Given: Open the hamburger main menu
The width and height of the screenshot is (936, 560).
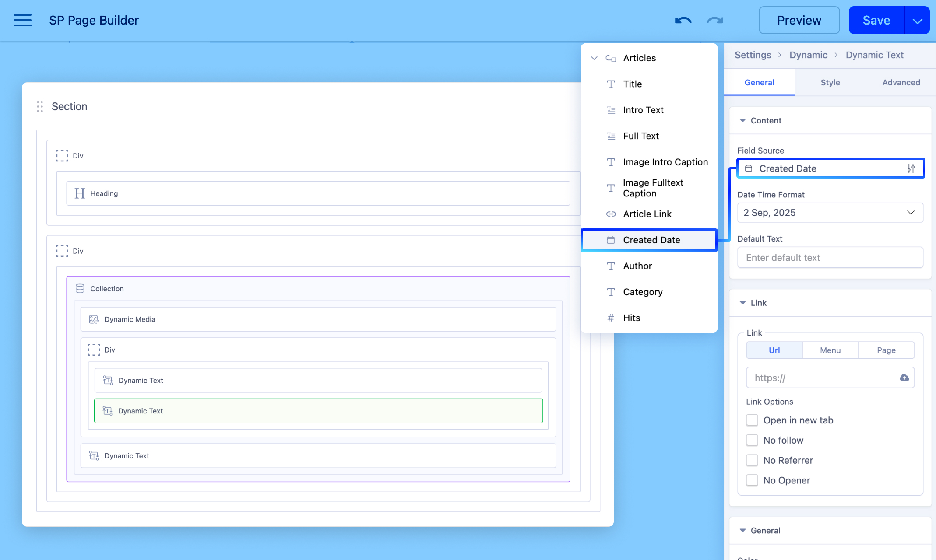Looking at the screenshot, I should pos(22,20).
